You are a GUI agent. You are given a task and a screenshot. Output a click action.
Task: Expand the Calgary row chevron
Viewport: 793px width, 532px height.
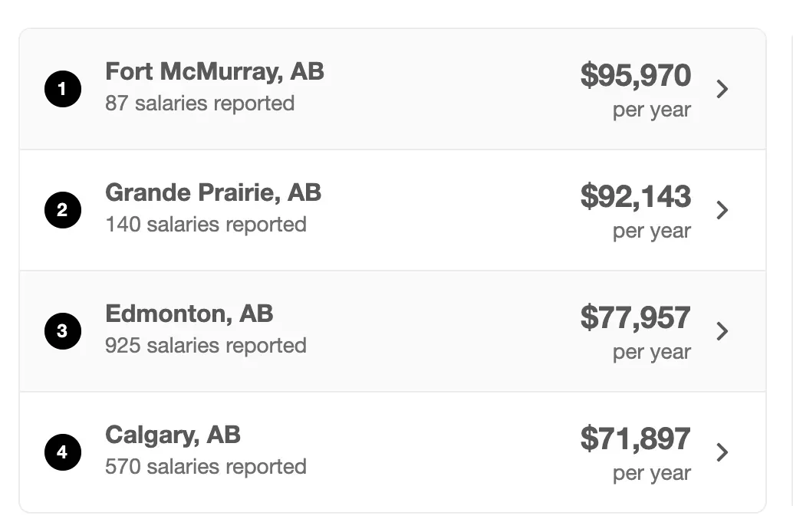click(722, 452)
